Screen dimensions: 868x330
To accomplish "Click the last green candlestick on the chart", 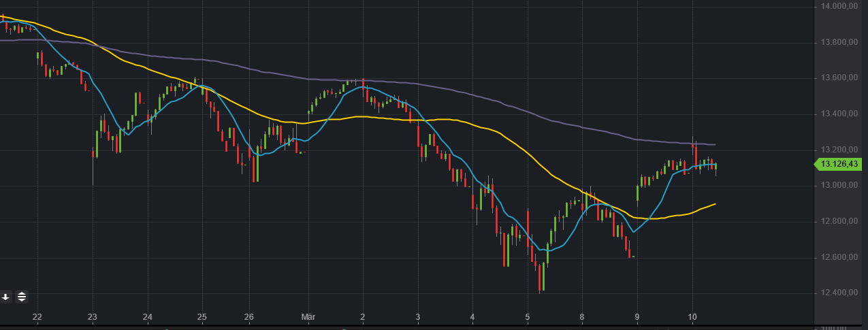I will point(716,166).
